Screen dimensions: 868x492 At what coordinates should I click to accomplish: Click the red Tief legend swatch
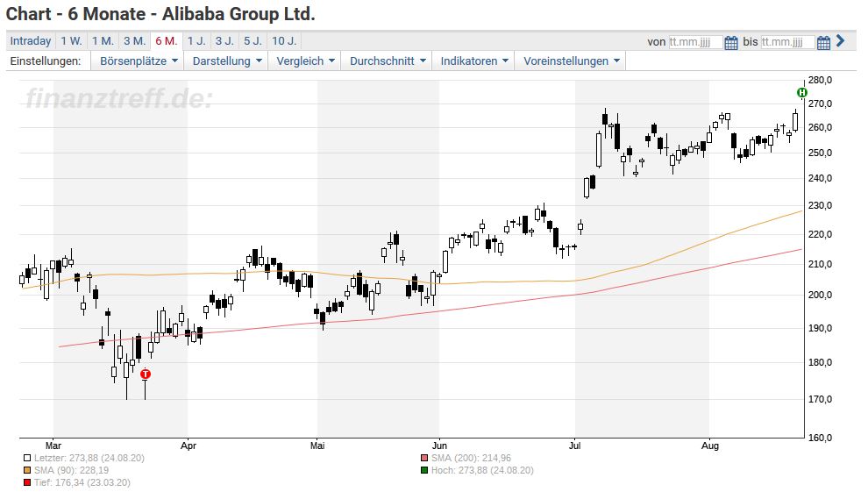click(x=27, y=482)
